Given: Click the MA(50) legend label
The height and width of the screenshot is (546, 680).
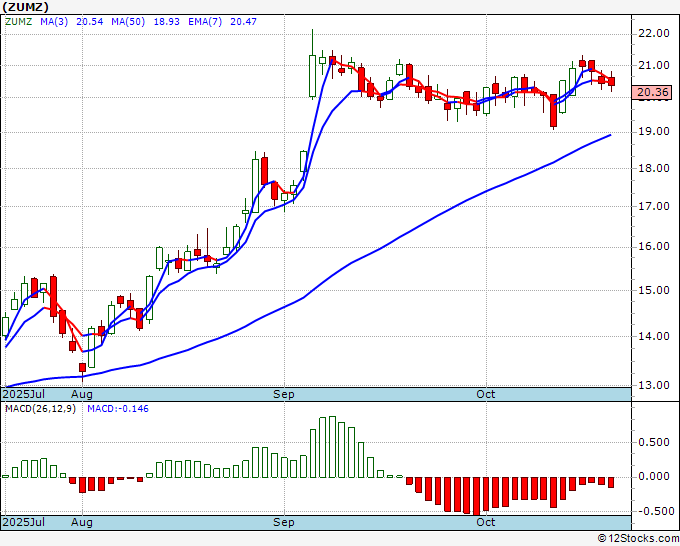Looking at the screenshot, I should click(128, 21).
